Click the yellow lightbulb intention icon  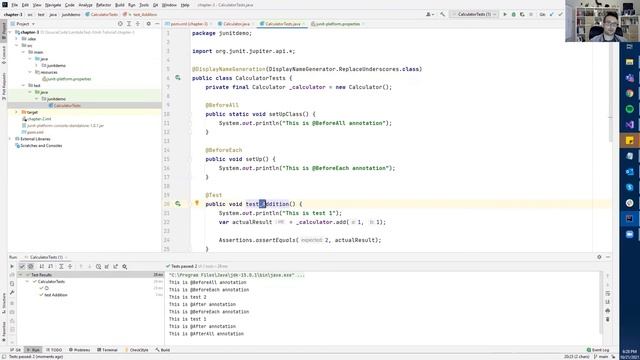pos(196,203)
